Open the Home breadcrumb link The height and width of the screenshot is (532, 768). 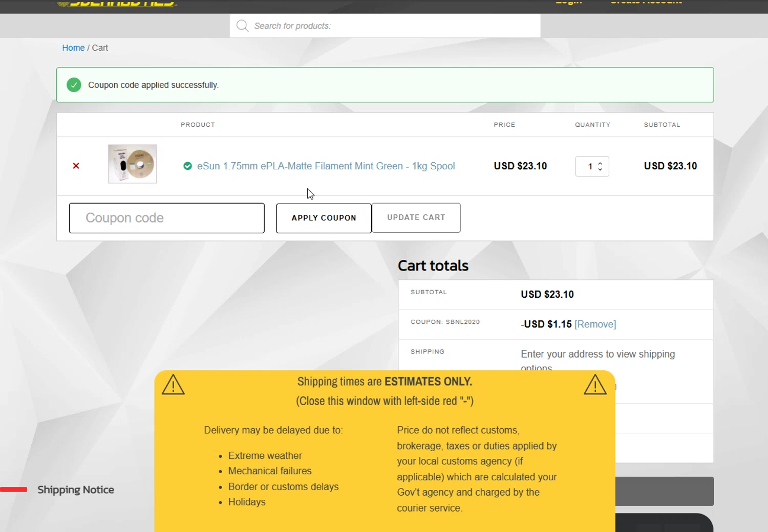coord(73,48)
